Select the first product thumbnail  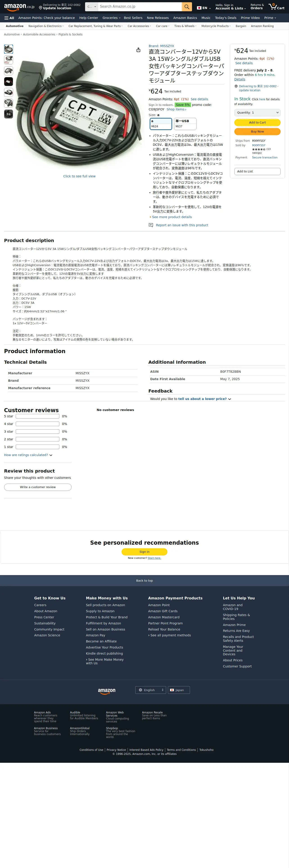8,49
